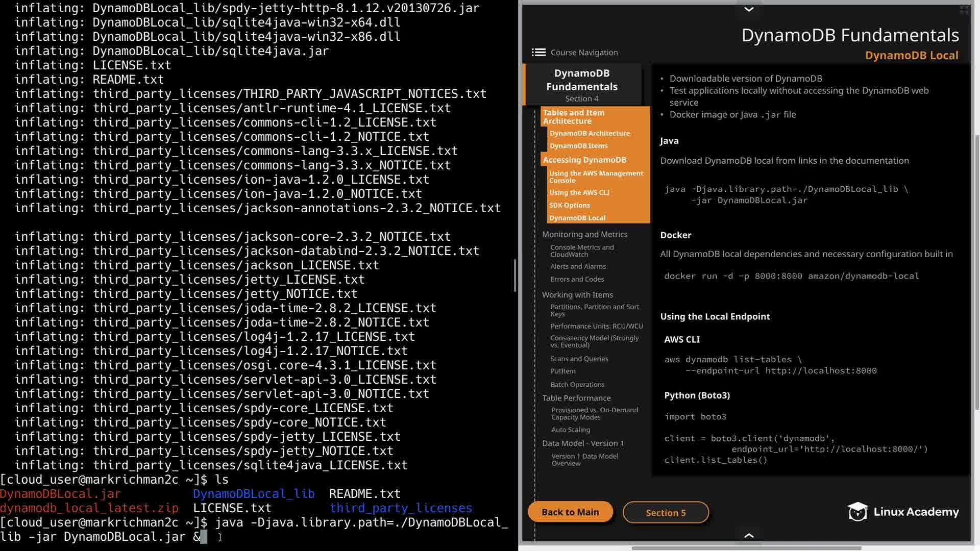Open Scans and Queries lesson
The width and height of the screenshot is (980, 551).
point(579,359)
